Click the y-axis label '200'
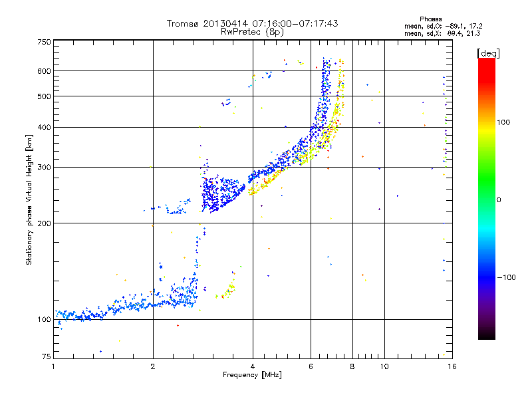 (x=44, y=223)
